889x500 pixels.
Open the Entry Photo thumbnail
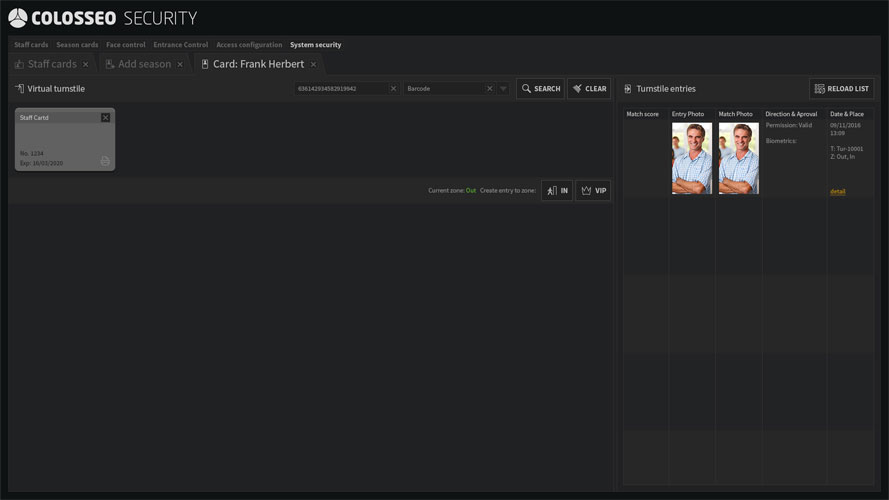[x=692, y=158]
